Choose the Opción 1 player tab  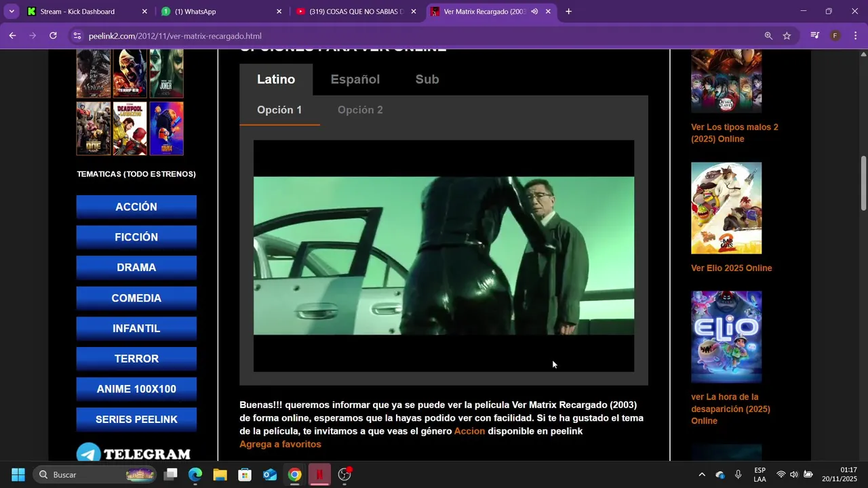click(279, 110)
